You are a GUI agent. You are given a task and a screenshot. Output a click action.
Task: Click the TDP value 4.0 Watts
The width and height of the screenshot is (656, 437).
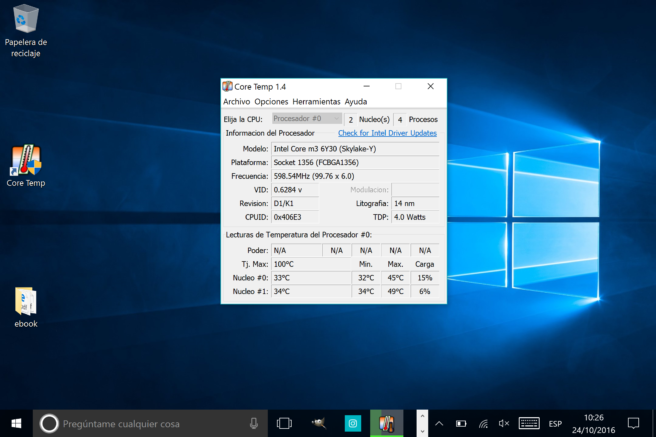click(x=415, y=217)
